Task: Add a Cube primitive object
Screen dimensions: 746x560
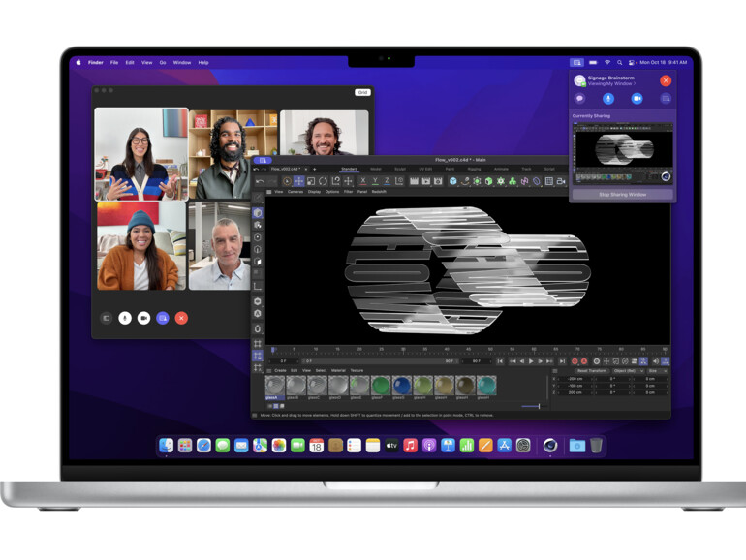Action: (453, 181)
